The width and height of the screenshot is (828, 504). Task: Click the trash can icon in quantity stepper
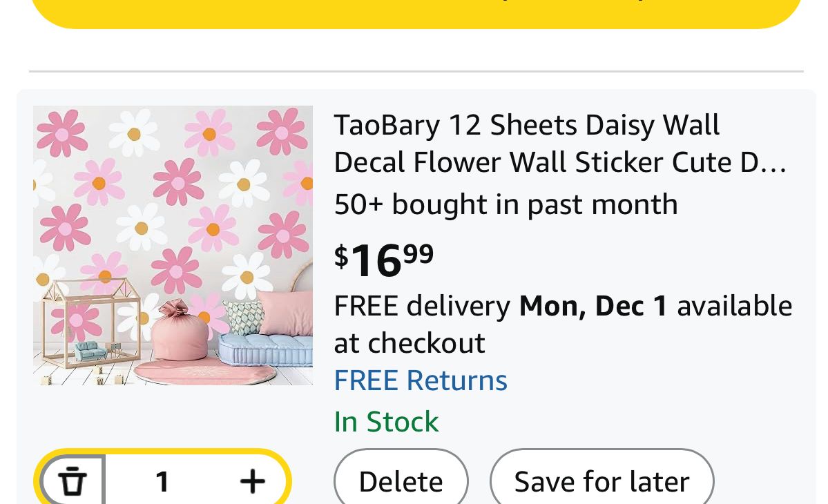72,481
